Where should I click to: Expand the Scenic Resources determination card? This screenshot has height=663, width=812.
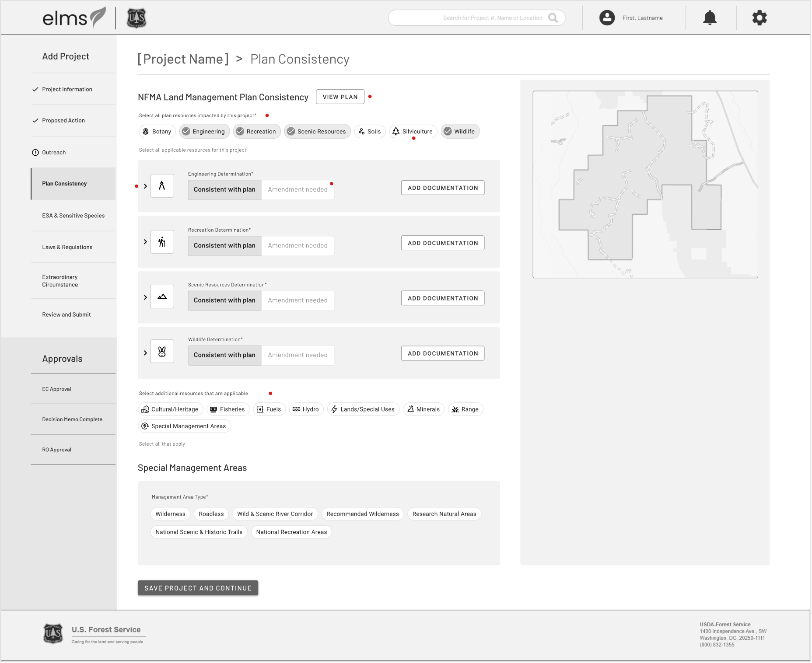[x=145, y=297]
